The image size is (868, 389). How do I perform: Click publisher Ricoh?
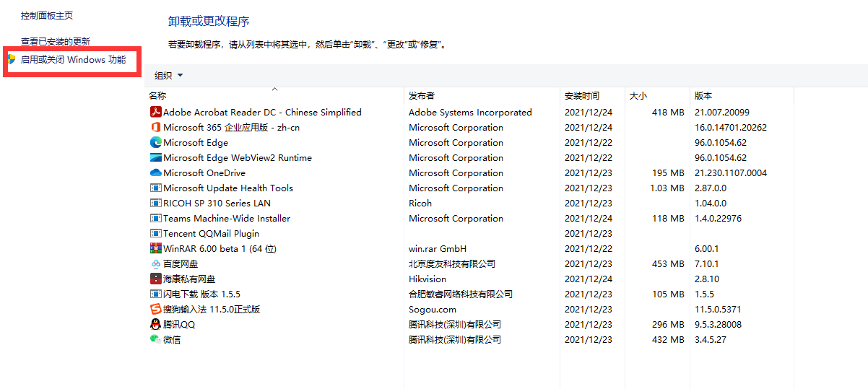[x=420, y=203]
